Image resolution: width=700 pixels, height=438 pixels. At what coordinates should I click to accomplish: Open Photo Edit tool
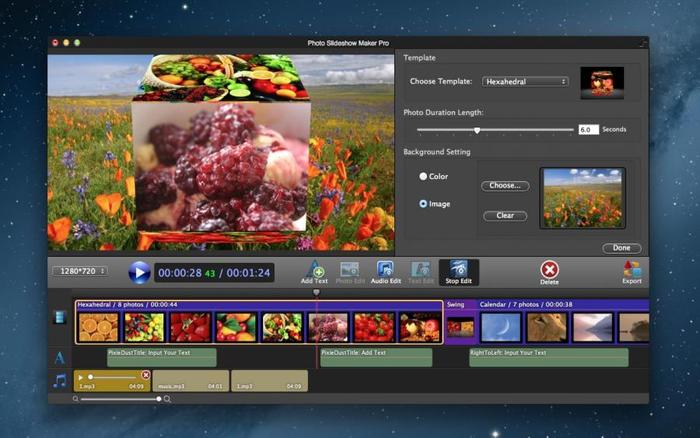(349, 271)
